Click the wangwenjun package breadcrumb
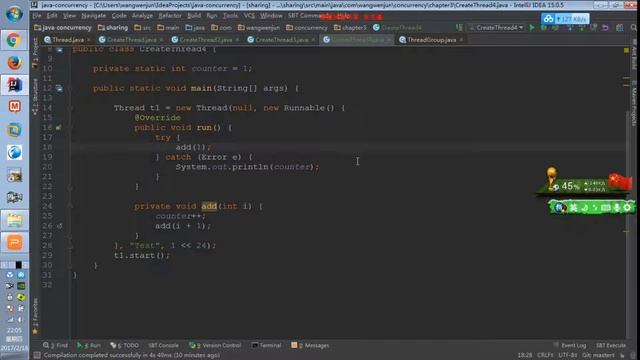 (259, 28)
